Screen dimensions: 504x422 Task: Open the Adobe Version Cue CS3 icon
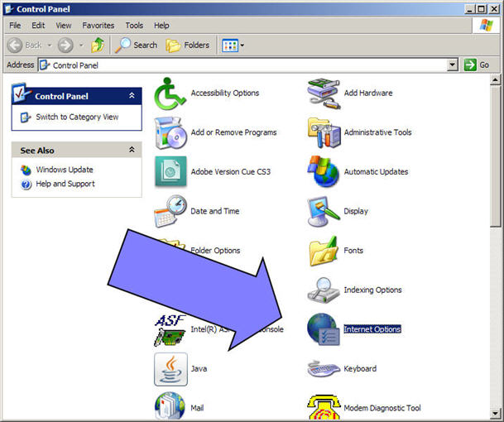170,171
